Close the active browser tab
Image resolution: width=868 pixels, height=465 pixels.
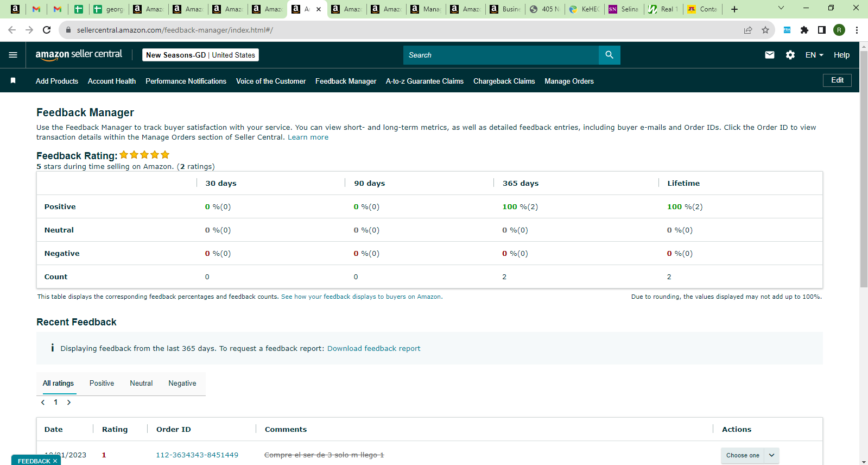point(319,9)
